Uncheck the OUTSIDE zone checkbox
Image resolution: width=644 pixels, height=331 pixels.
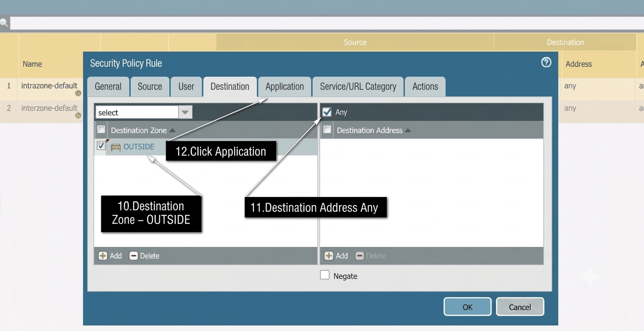pos(101,146)
